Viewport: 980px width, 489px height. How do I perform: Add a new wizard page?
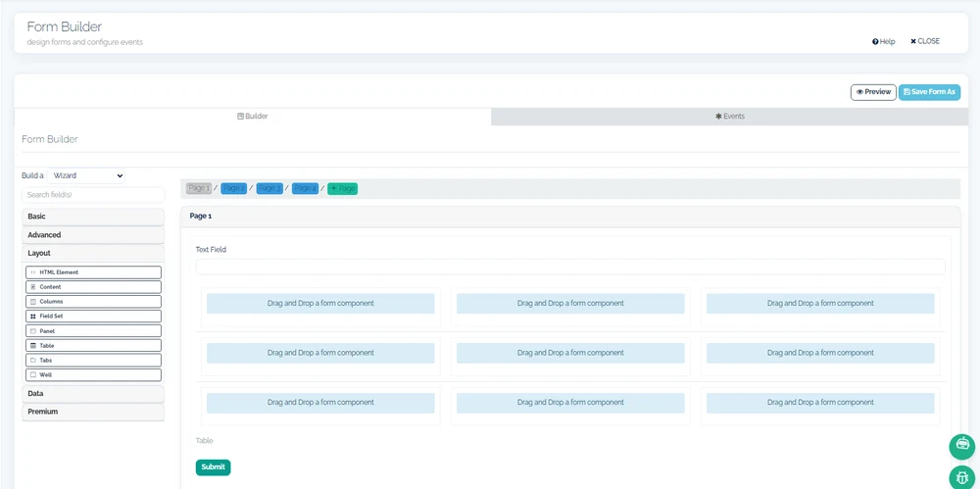[342, 188]
